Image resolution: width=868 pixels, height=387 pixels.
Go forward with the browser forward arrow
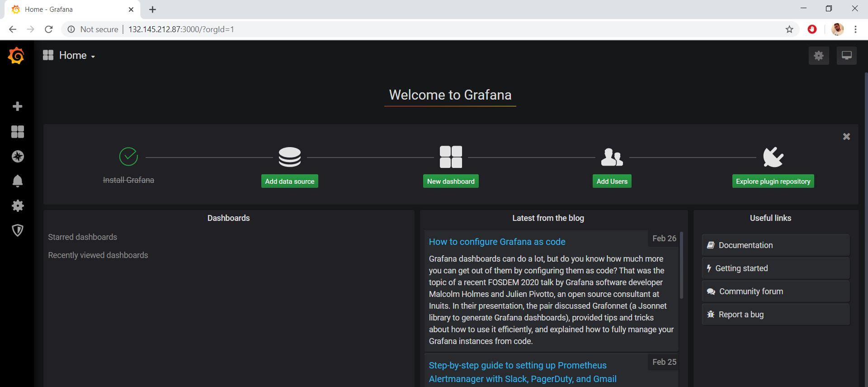coord(30,29)
